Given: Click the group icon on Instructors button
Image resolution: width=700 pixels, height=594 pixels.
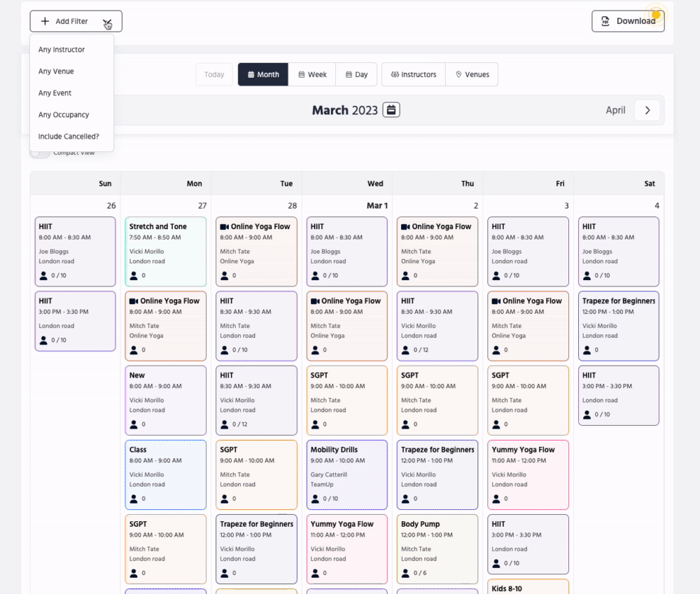Looking at the screenshot, I should tap(395, 74).
